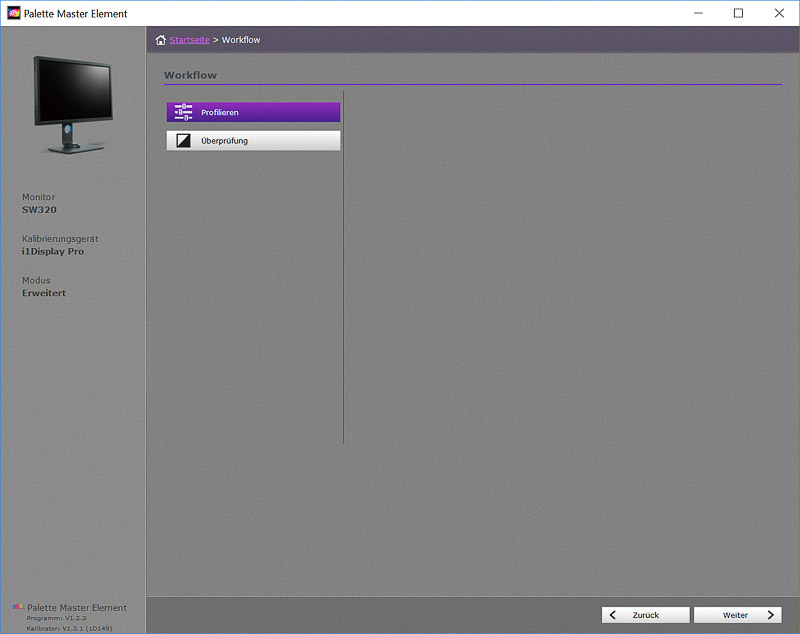Select the Profilieren workflow option
The width and height of the screenshot is (800, 634).
click(x=253, y=112)
